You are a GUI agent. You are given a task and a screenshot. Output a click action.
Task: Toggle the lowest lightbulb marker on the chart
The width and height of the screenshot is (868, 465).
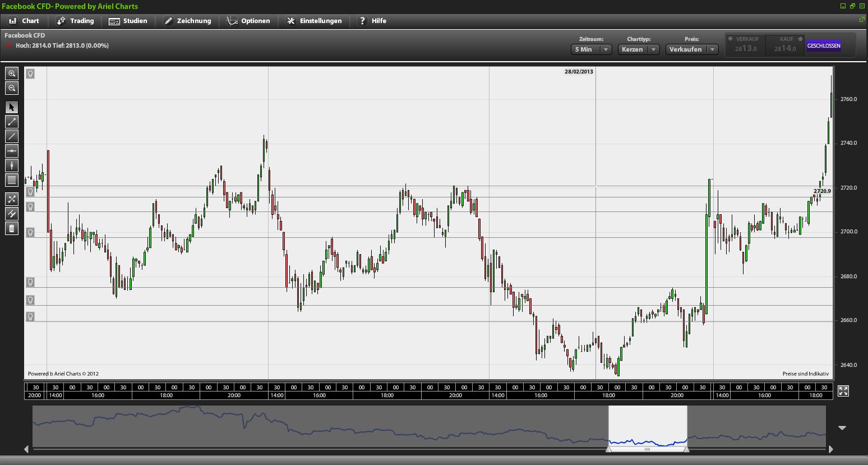30,317
